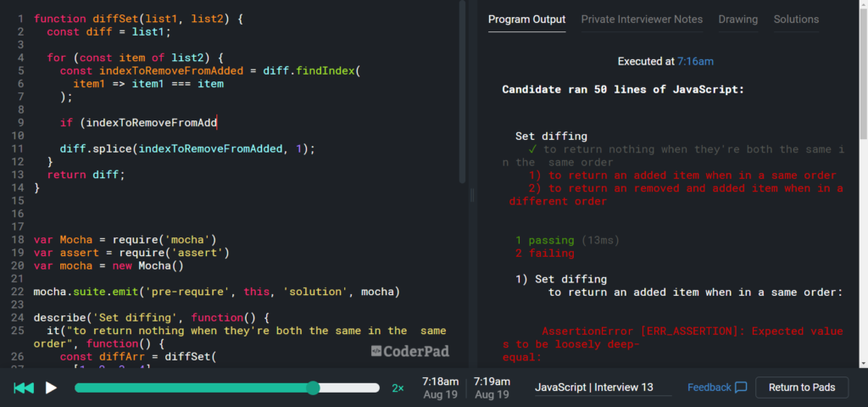
Task: Open the Private Interviewer Notes tab
Action: point(642,20)
